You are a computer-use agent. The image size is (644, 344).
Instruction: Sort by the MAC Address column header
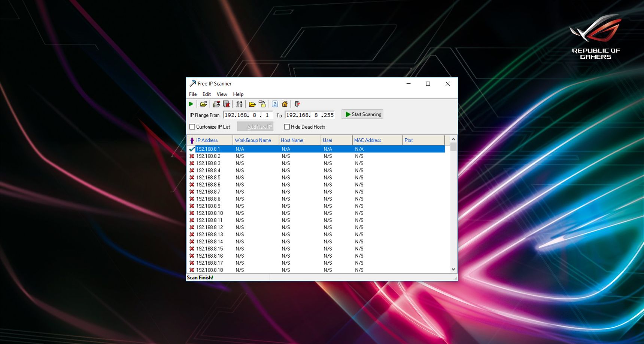[x=377, y=140]
